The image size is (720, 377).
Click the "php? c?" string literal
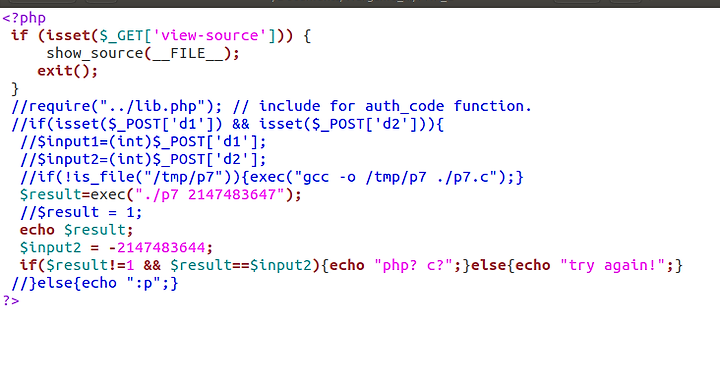[414, 265]
